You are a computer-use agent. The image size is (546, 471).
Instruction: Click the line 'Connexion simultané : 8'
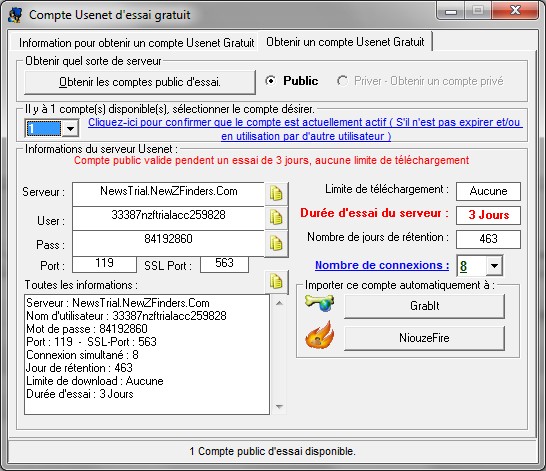click(x=82, y=355)
